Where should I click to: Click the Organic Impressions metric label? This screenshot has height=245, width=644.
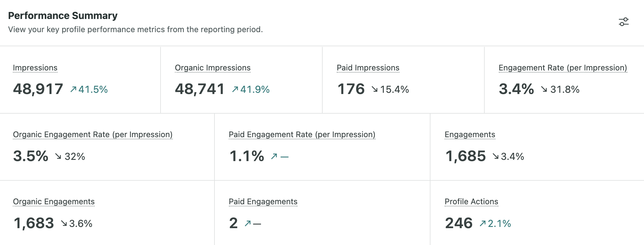[213, 68]
